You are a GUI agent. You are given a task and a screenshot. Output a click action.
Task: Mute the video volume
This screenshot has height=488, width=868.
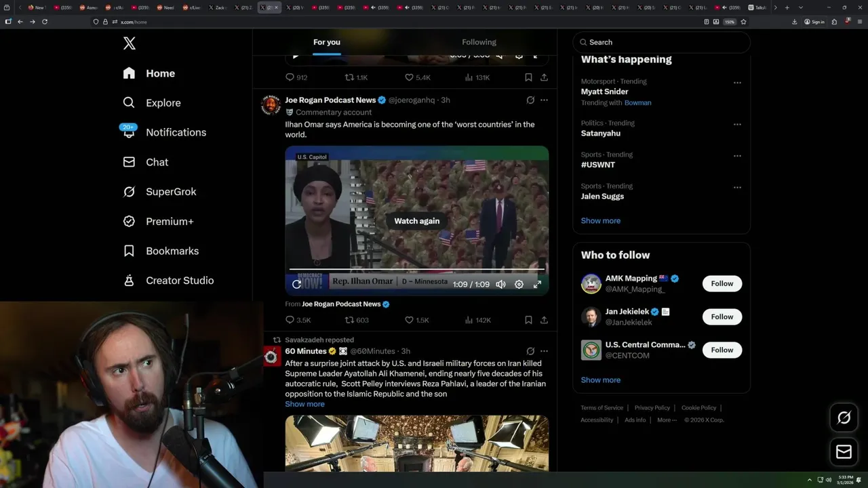coord(500,285)
